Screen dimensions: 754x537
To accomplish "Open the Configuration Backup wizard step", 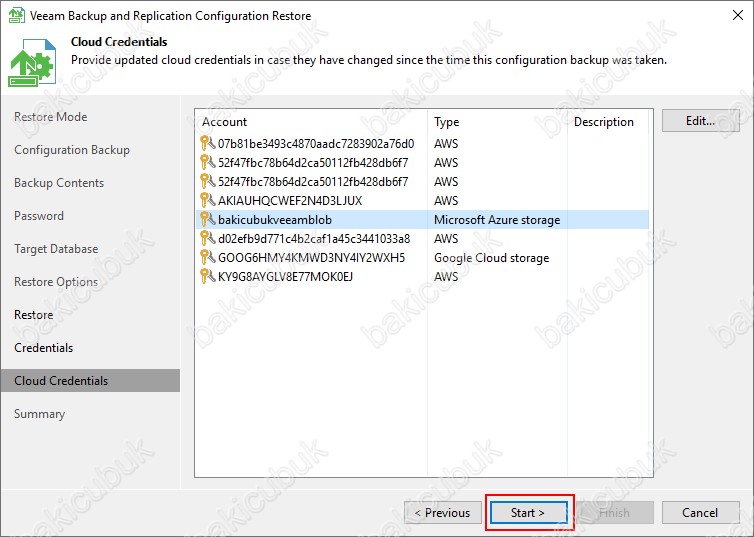I will click(72, 150).
